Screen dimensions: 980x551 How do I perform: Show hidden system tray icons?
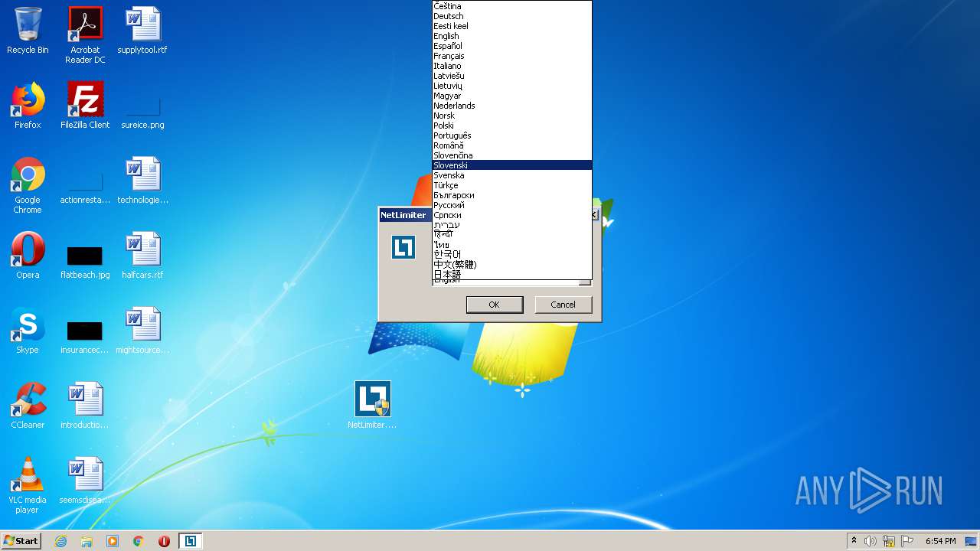(x=854, y=541)
